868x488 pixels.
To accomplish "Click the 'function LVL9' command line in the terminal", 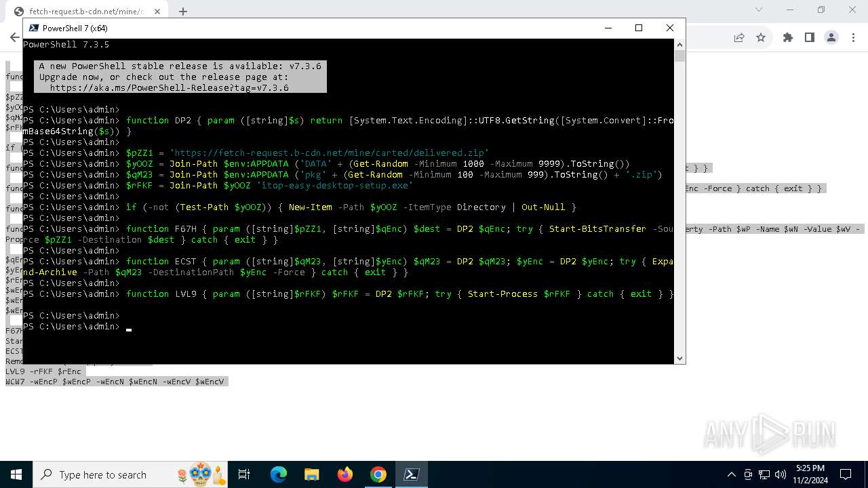I will 349,294.
